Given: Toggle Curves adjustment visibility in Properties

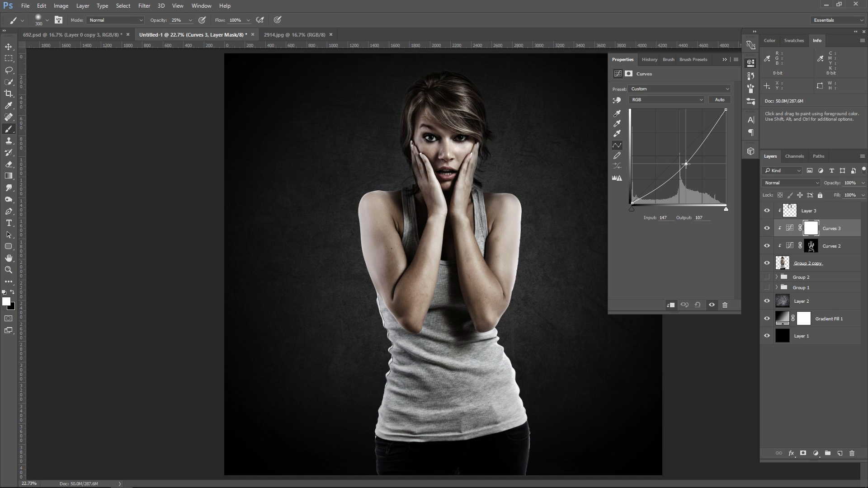Looking at the screenshot, I should pyautogui.click(x=712, y=305).
